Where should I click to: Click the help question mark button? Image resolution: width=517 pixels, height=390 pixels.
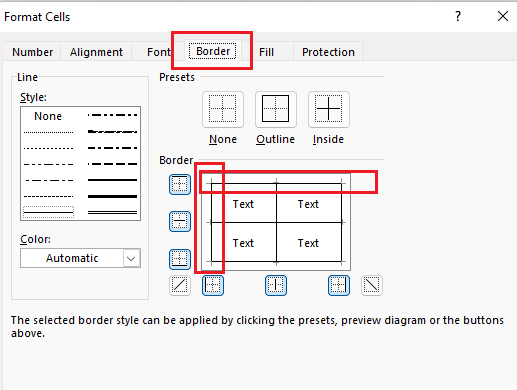click(x=458, y=16)
